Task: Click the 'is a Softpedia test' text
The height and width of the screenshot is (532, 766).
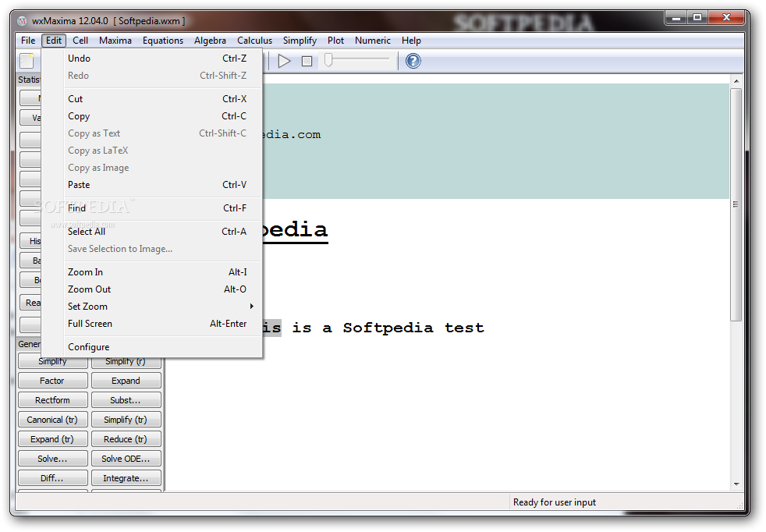Action: 388,328
